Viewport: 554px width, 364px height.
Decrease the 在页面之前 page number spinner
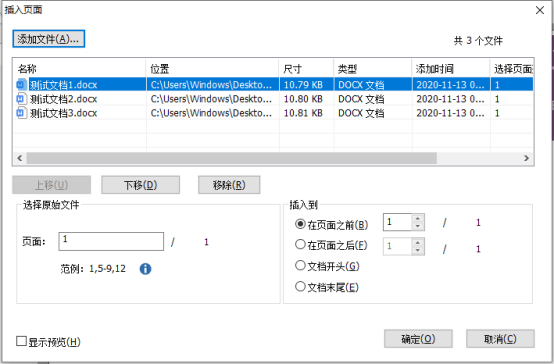pyautogui.click(x=418, y=226)
